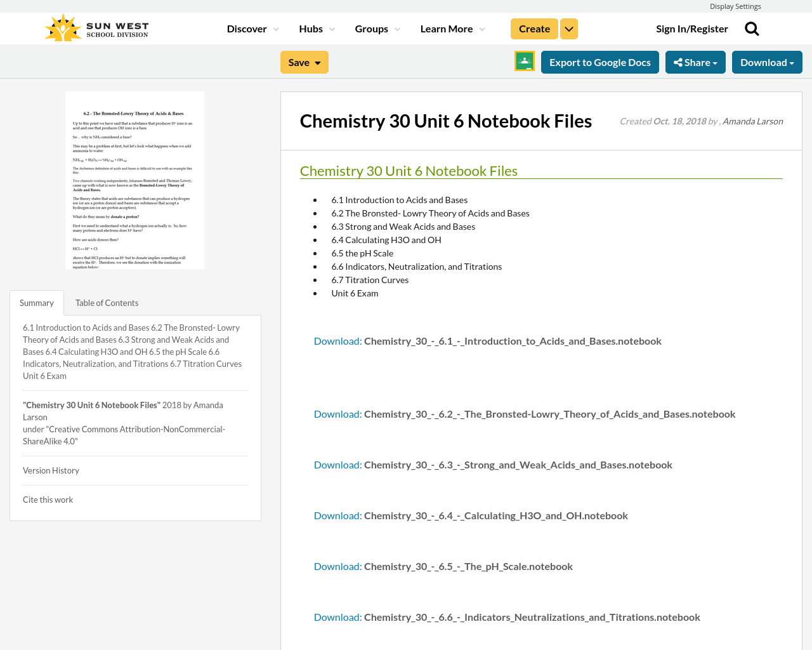
Task: Click Cite this work
Action: pos(48,499)
